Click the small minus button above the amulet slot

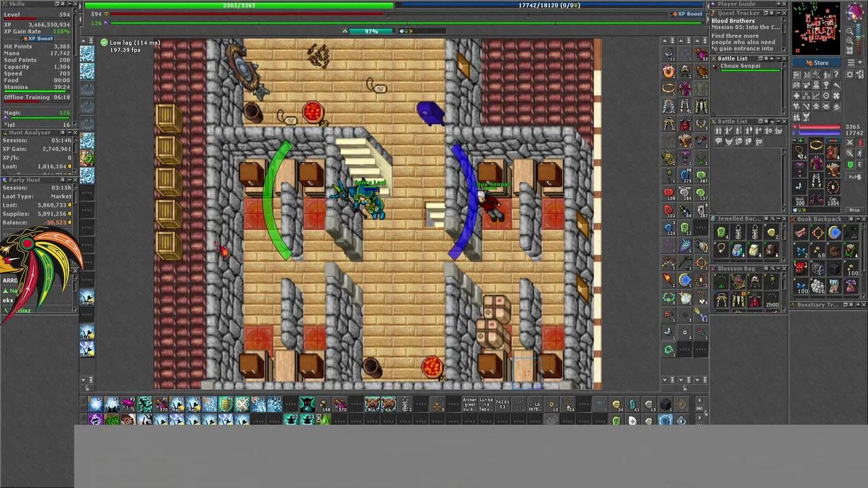(x=795, y=140)
